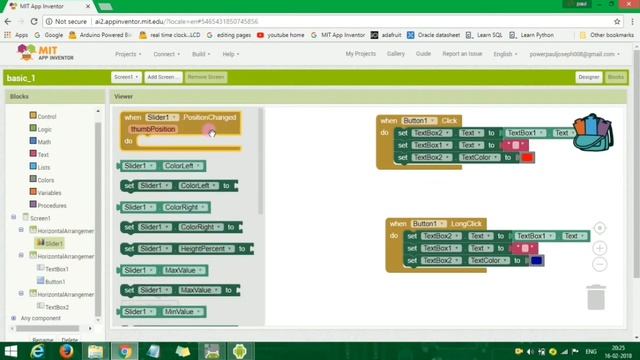Click the Add Screen button
Viewport: 640px width, 360px height.
click(163, 77)
